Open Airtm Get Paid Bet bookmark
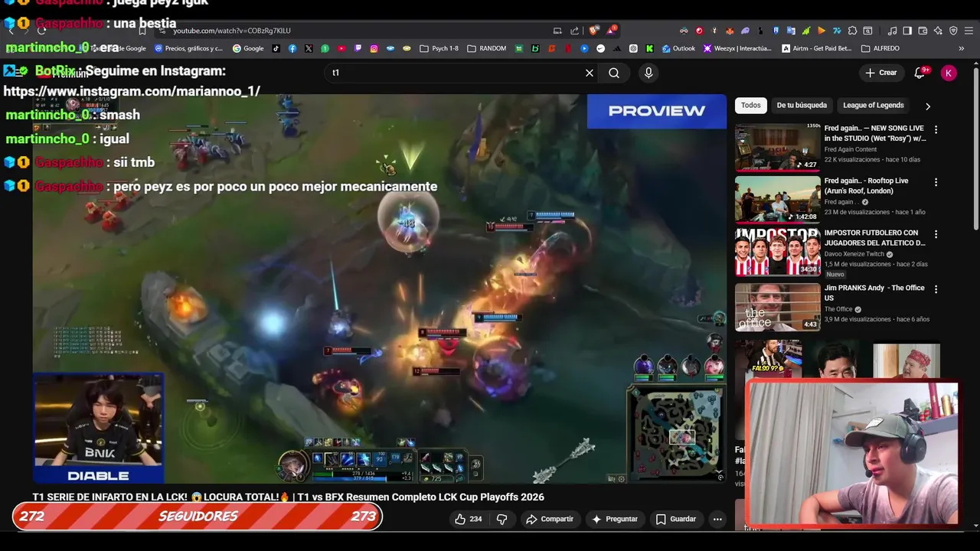The height and width of the screenshot is (551, 980). click(817, 48)
